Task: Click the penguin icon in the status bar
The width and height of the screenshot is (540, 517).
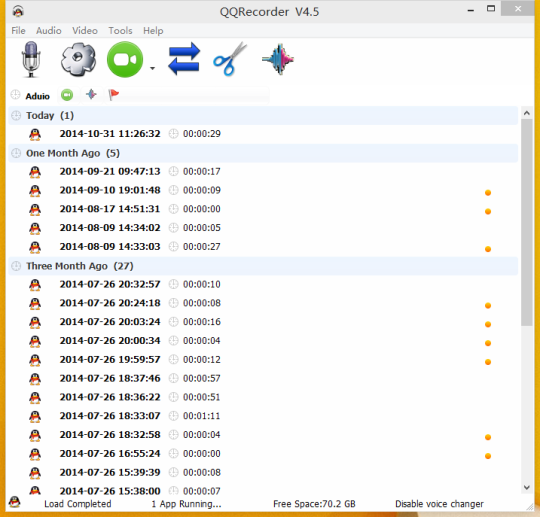Action: tap(14, 502)
